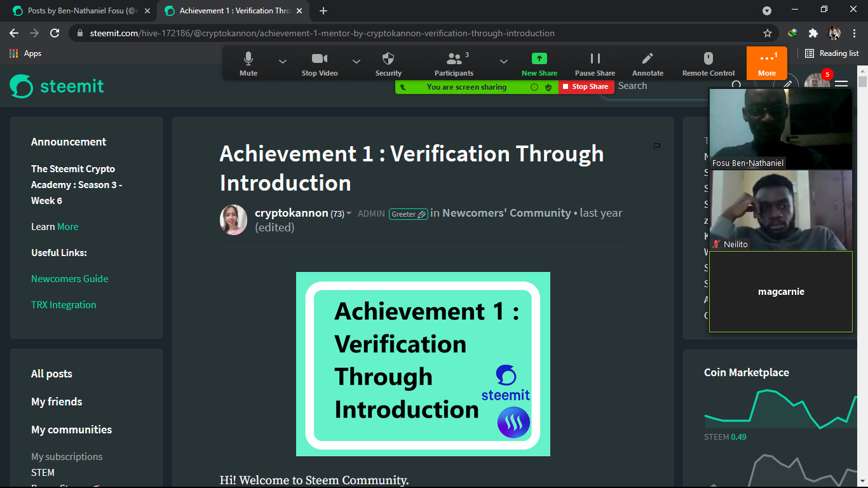The width and height of the screenshot is (868, 488).
Task: Select My friends in sidebar
Action: (x=57, y=402)
